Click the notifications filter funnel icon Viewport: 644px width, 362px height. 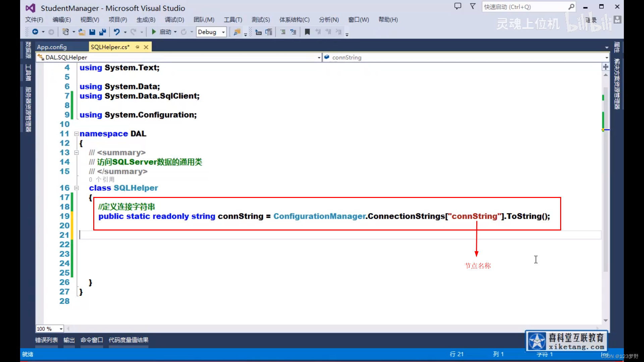coord(473,6)
